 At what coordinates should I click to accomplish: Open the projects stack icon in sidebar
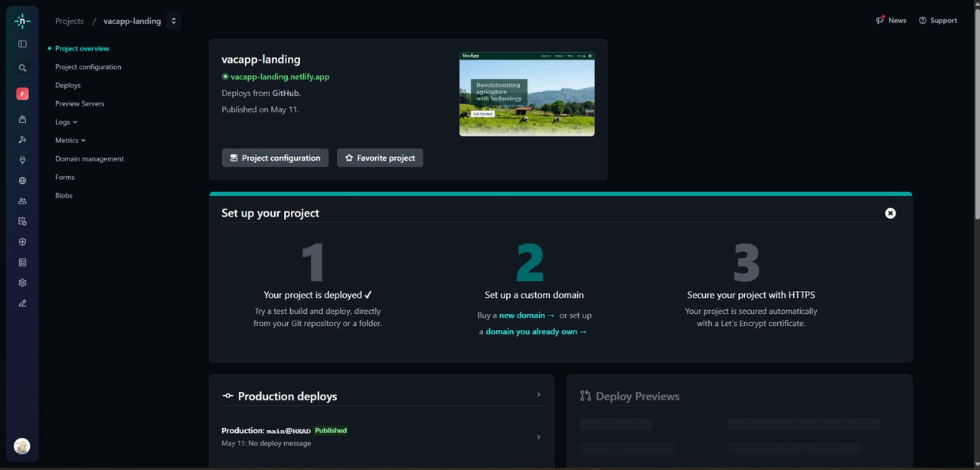point(22,119)
